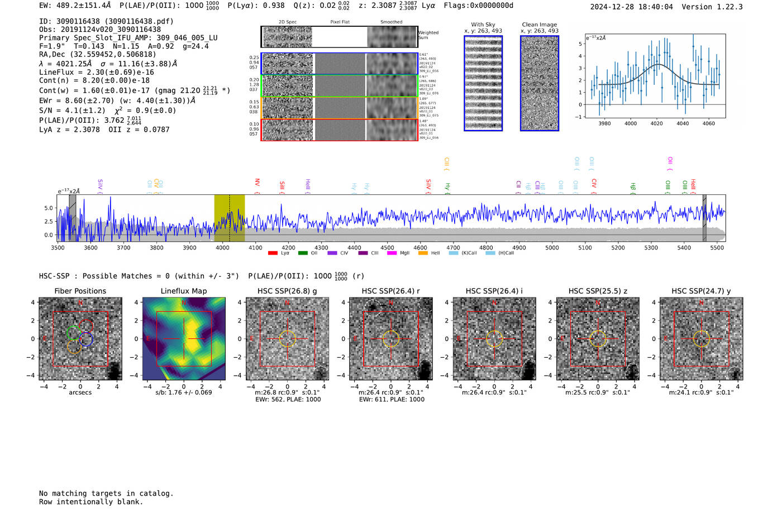Screen dimensions: 782x532
Task: Click the RA,Dec coordinates text
Action: (98, 54)
